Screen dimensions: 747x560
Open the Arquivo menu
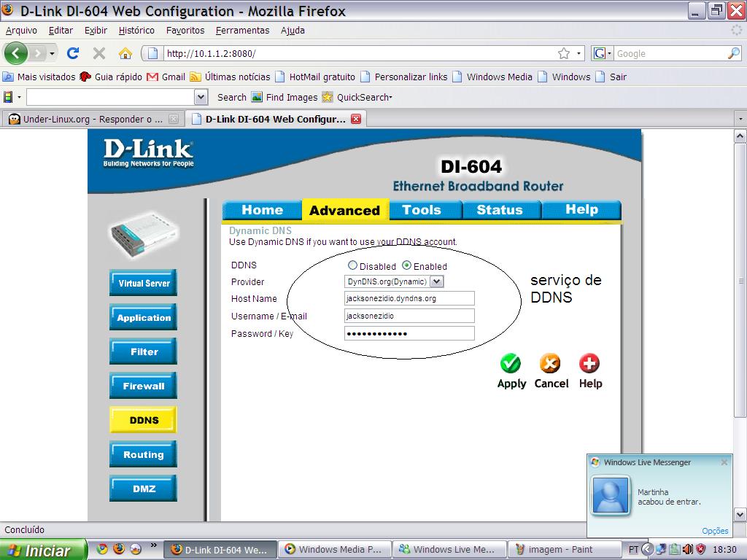coord(21,31)
